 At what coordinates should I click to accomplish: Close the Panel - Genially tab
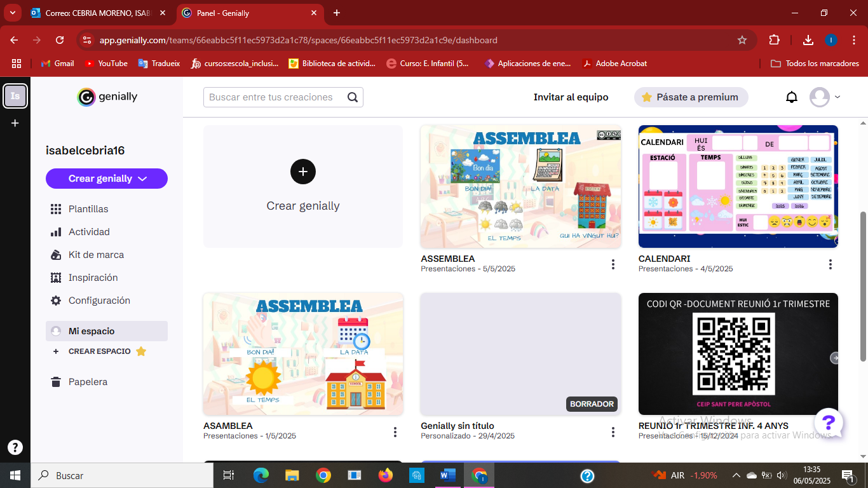314,13
